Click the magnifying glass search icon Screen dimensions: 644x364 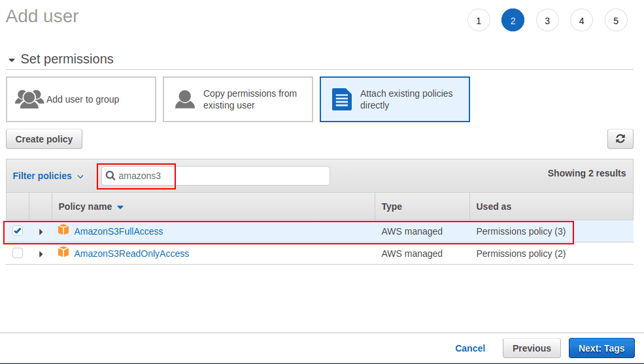pyautogui.click(x=110, y=176)
